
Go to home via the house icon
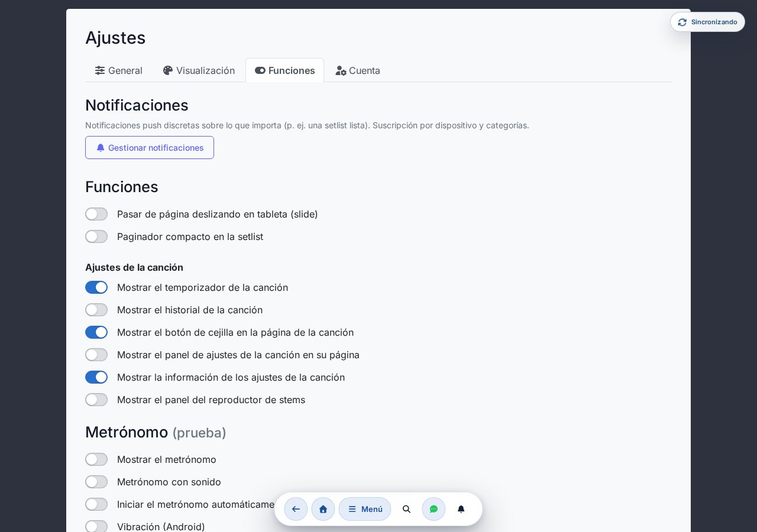point(323,509)
